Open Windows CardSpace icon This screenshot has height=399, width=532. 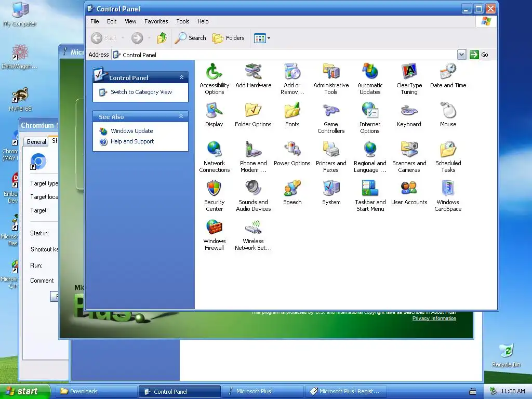[x=448, y=196]
